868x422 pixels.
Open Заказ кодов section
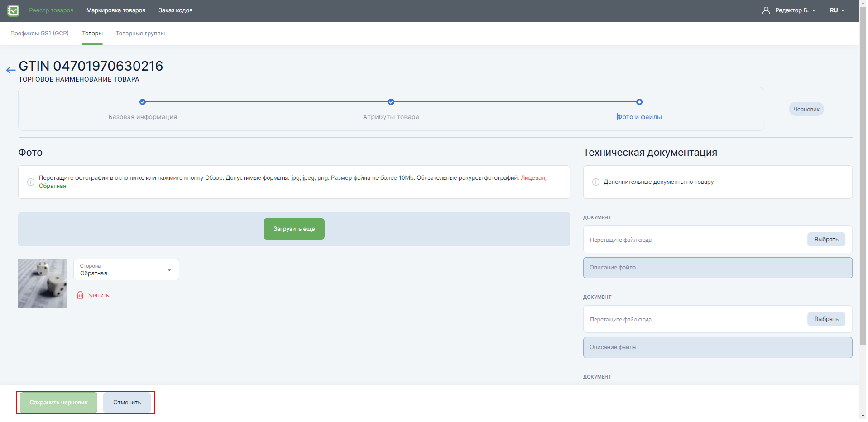176,10
